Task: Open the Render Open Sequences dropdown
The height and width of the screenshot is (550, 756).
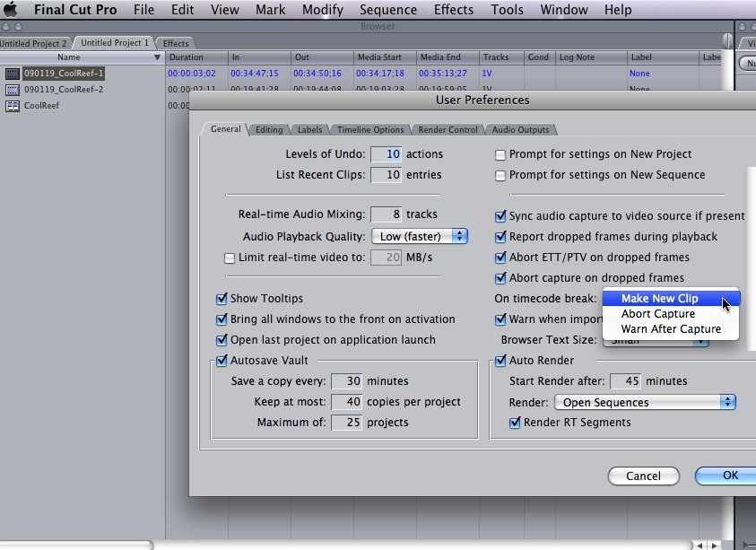Action: (645, 402)
